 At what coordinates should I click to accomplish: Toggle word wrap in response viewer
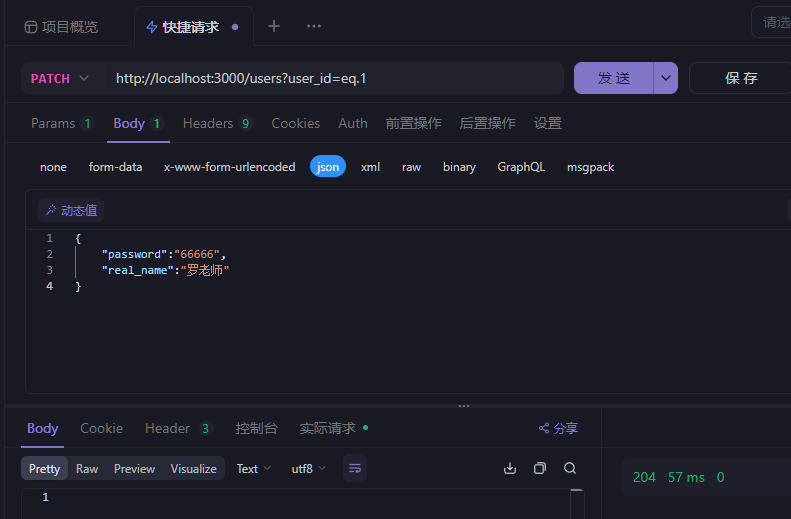click(x=355, y=468)
